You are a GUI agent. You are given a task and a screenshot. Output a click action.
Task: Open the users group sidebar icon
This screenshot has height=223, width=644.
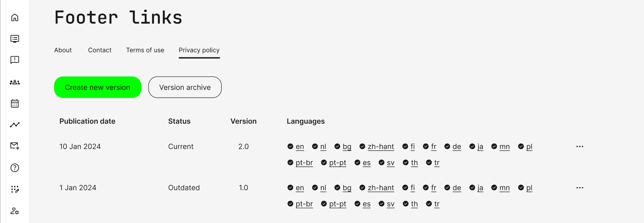click(x=15, y=82)
